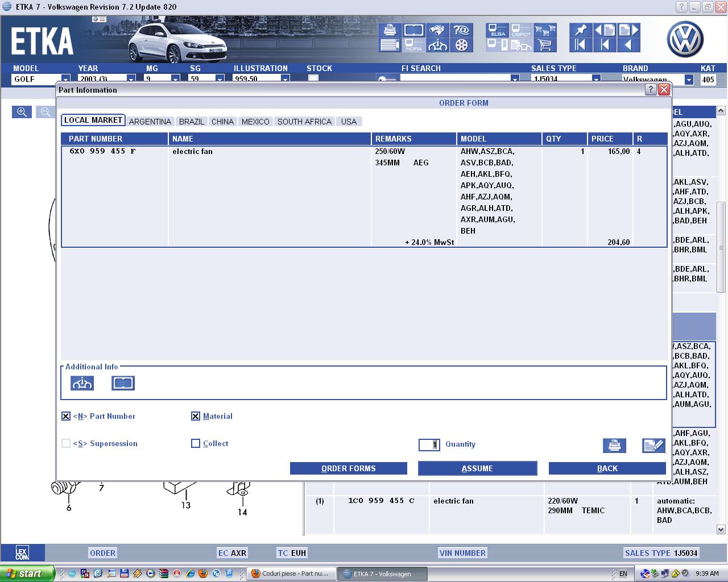This screenshot has height=582, width=728.
Task: Click the LexCom logo in status bar
Action: pyautogui.click(x=22, y=553)
